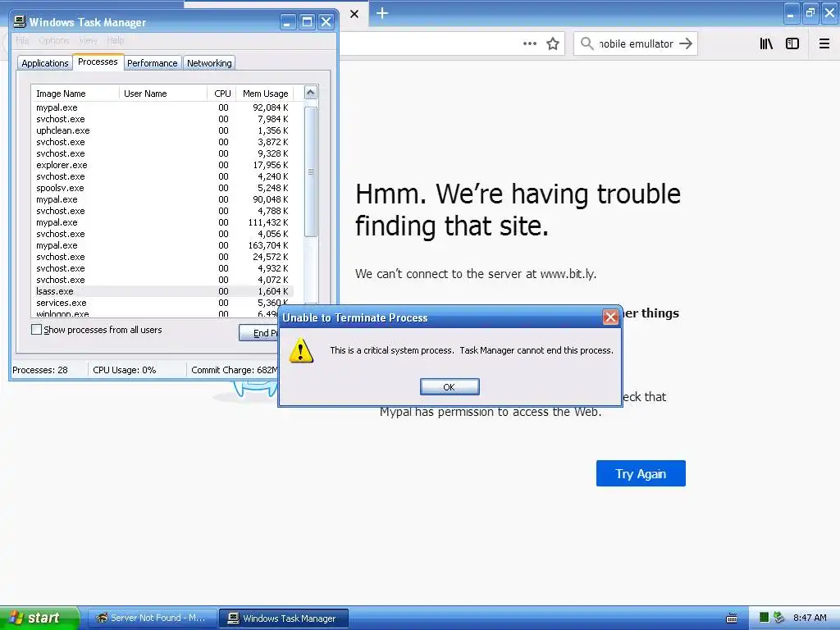The width and height of the screenshot is (840, 630).
Task: Click Processes: 28 in status bar
Action: point(40,370)
